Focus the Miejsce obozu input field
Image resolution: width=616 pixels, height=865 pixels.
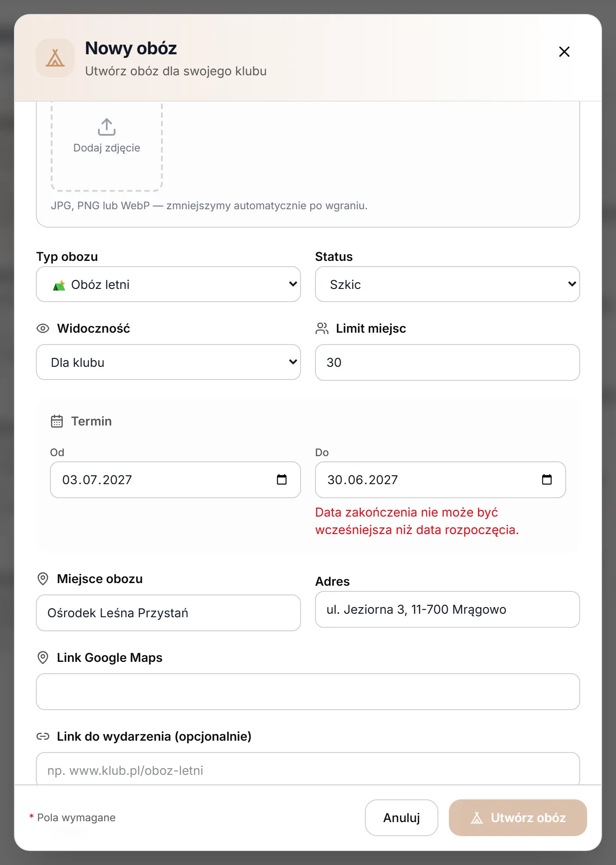tap(168, 613)
